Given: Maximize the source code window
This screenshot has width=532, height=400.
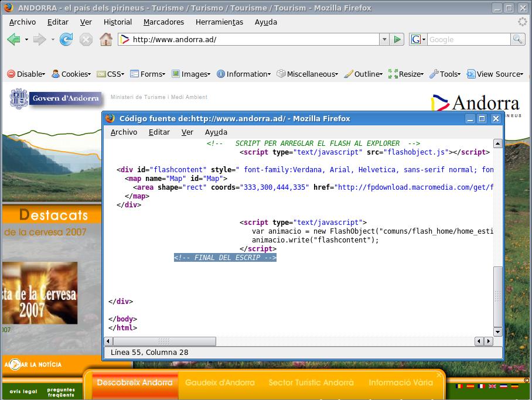Looking at the screenshot, I should [482, 119].
